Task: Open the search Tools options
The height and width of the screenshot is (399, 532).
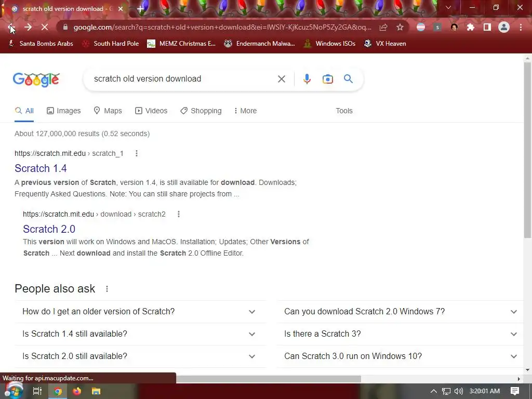Action: click(344, 111)
